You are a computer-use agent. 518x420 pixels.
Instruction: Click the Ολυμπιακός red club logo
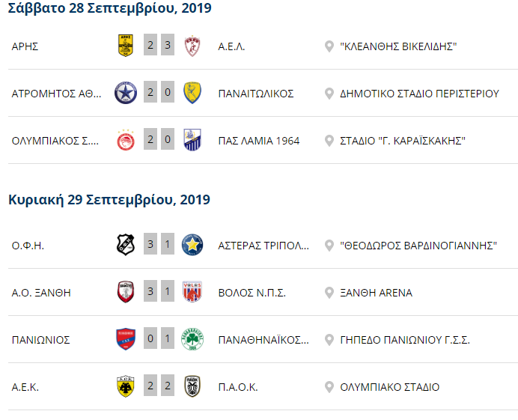click(x=126, y=140)
